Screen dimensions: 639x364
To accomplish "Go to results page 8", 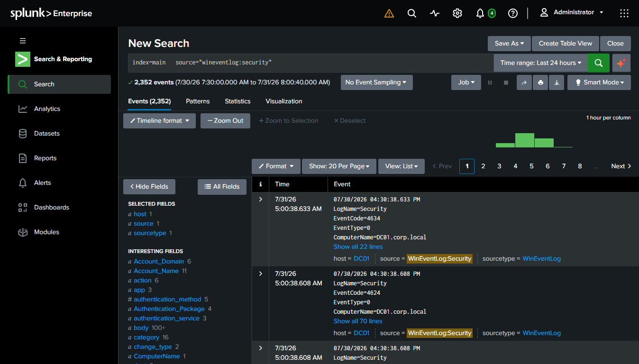I will 580,166.
